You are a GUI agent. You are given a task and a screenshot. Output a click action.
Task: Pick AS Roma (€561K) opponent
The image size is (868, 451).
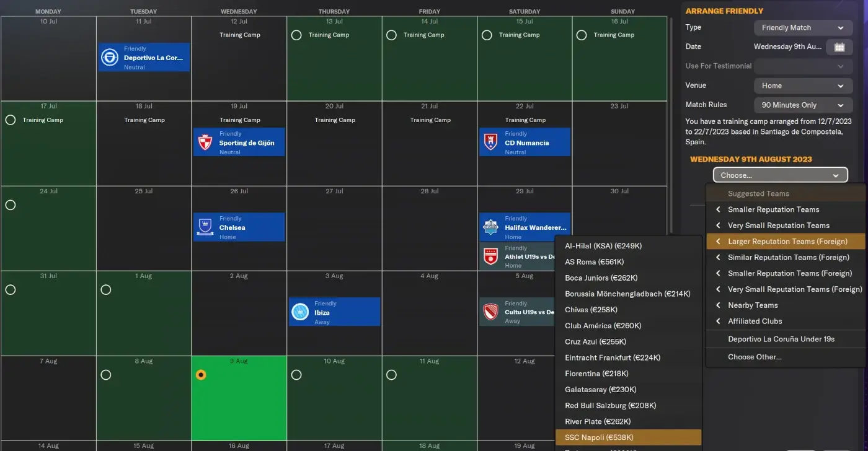click(x=629, y=262)
